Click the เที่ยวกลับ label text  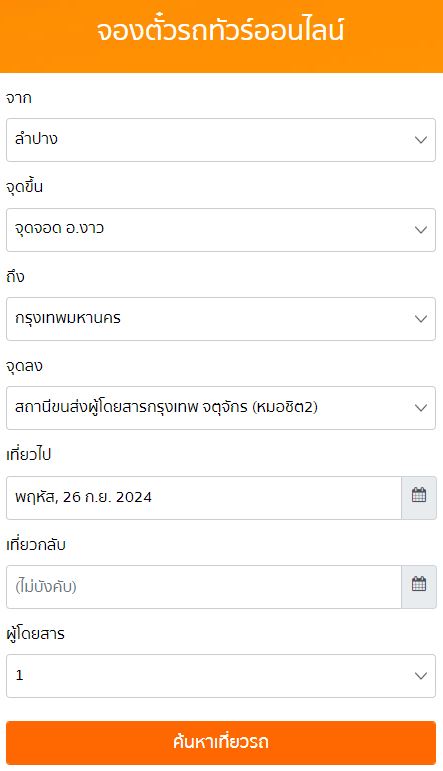click(x=36, y=545)
